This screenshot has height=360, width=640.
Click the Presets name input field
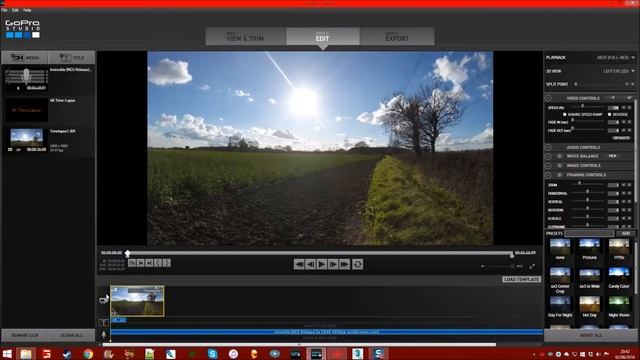pos(589,233)
